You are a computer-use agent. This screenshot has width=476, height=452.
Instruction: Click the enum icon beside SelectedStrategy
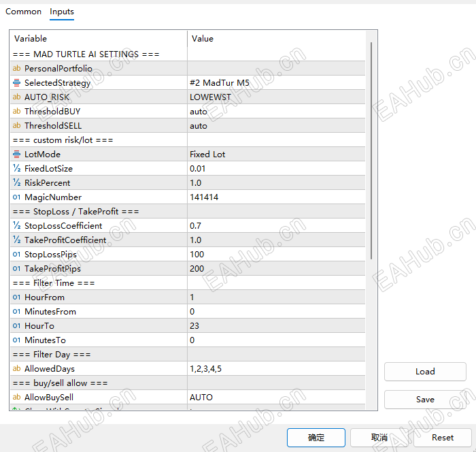pos(17,82)
